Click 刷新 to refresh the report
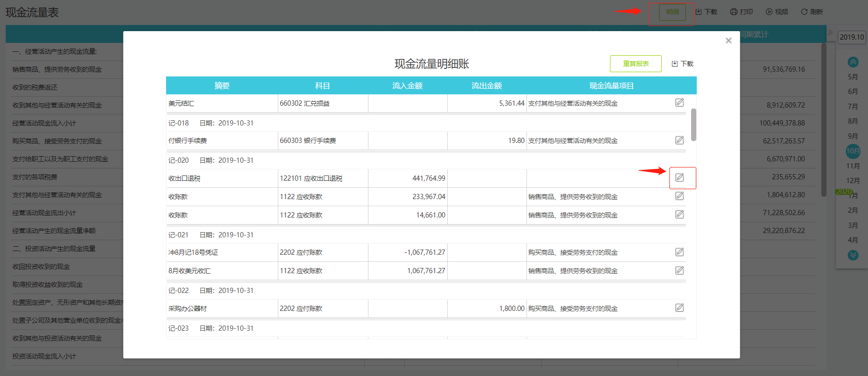868x376 pixels. (x=812, y=12)
